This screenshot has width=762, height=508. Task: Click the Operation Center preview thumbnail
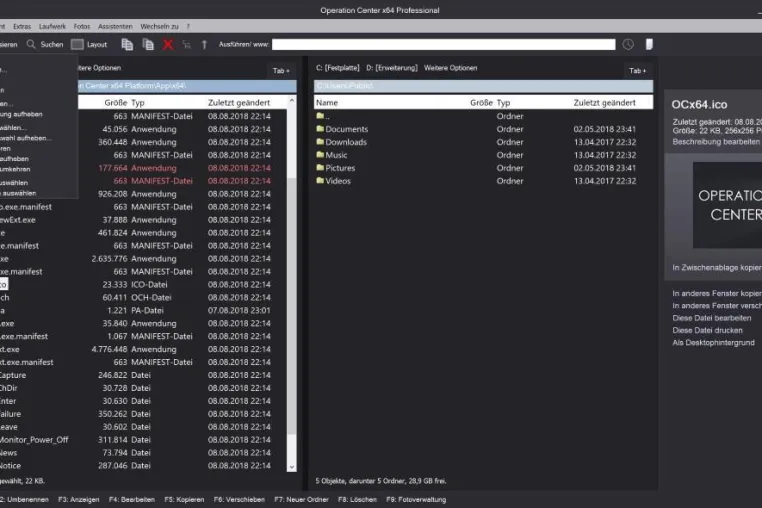tap(727, 205)
